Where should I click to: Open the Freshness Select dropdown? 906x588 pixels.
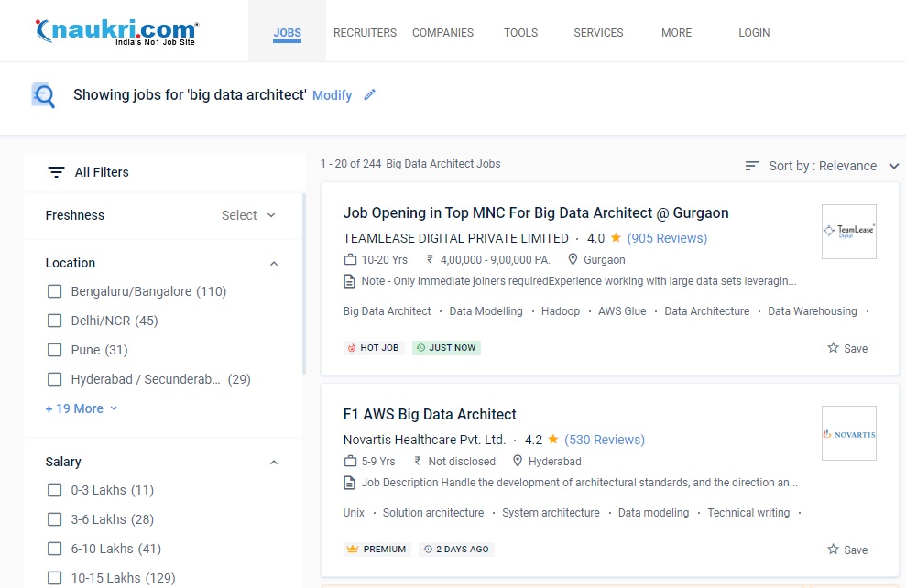(248, 215)
